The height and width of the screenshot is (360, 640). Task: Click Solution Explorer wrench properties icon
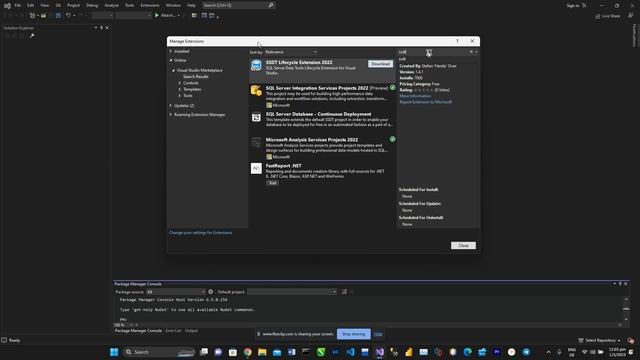pos(32,36)
